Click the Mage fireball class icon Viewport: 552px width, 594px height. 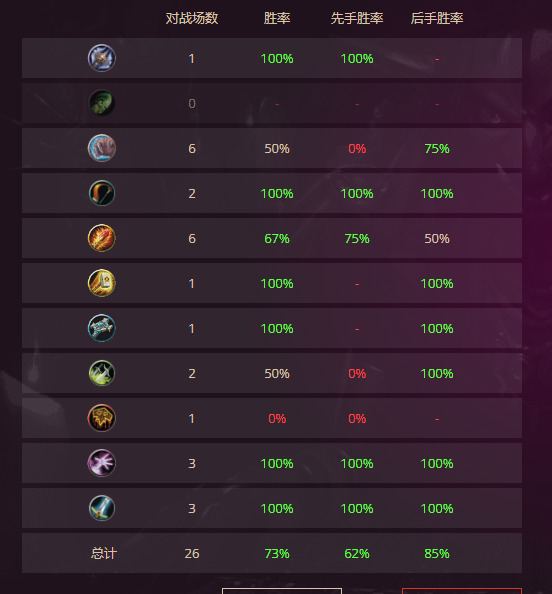click(x=102, y=238)
